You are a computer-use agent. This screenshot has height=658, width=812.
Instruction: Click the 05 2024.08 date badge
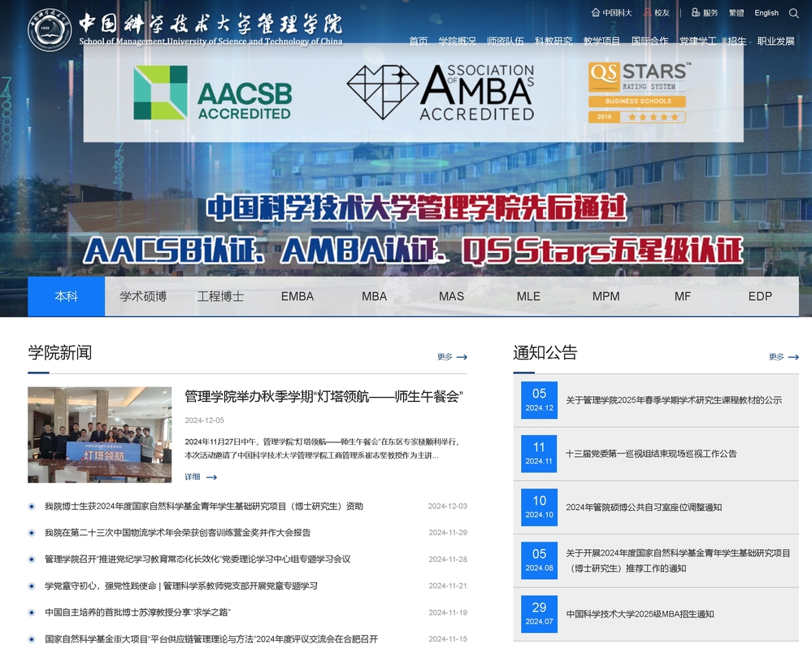tap(539, 560)
